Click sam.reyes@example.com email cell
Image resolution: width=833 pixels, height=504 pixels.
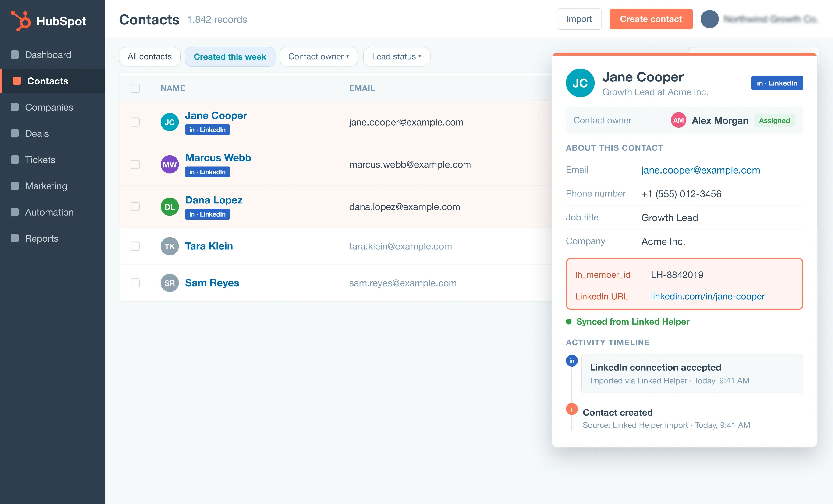point(403,283)
